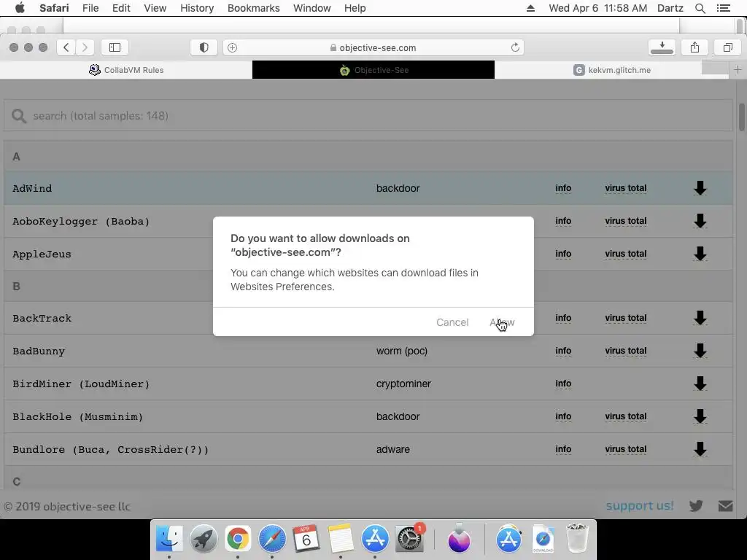Click the support us! link
This screenshot has height=560, width=747.
[x=639, y=505]
